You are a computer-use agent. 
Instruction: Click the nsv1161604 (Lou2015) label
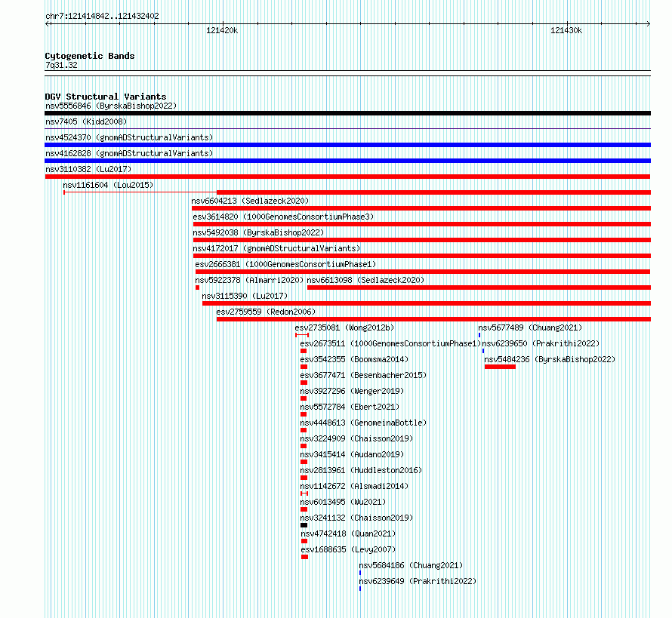tap(108, 185)
